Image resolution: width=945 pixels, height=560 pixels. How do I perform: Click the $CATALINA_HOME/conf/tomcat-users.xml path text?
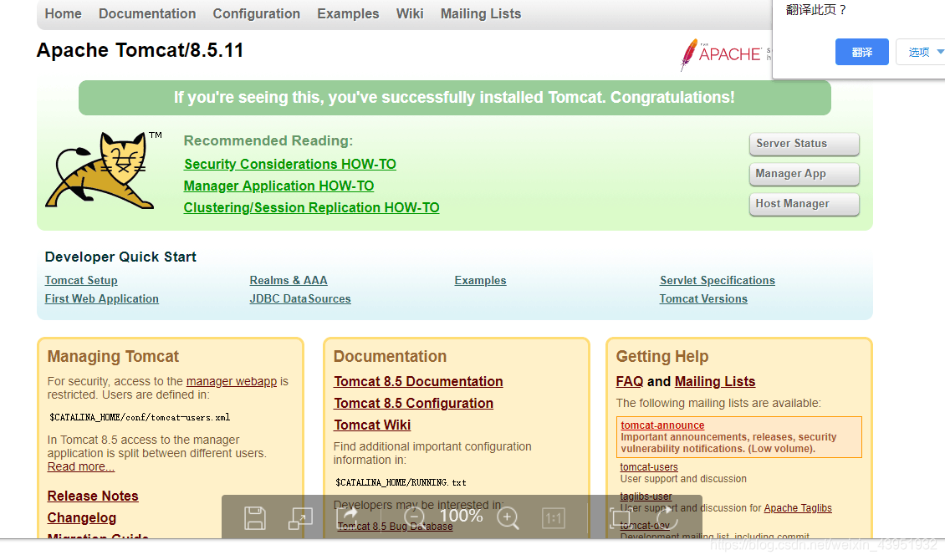[140, 417]
